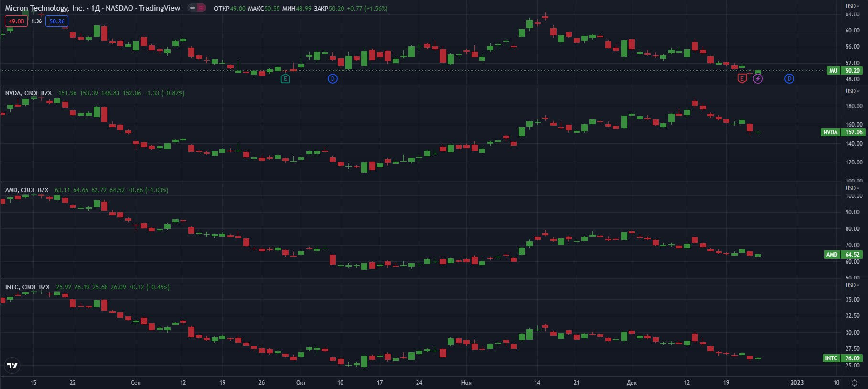Click AMD change value +0.66 (+1.03%)
The width and height of the screenshot is (868, 389).
(x=148, y=190)
